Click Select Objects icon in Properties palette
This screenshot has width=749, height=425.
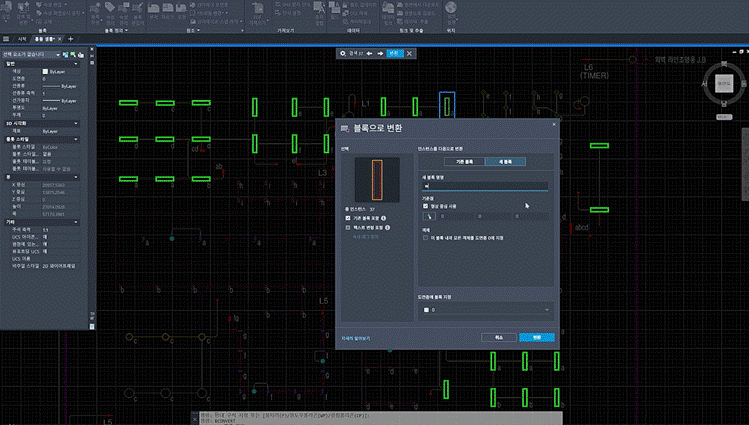(73, 55)
